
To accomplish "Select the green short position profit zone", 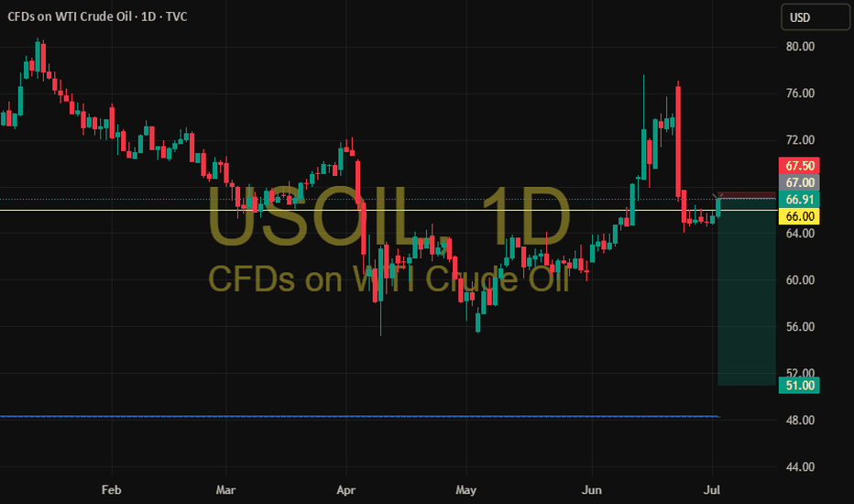I will (746, 292).
